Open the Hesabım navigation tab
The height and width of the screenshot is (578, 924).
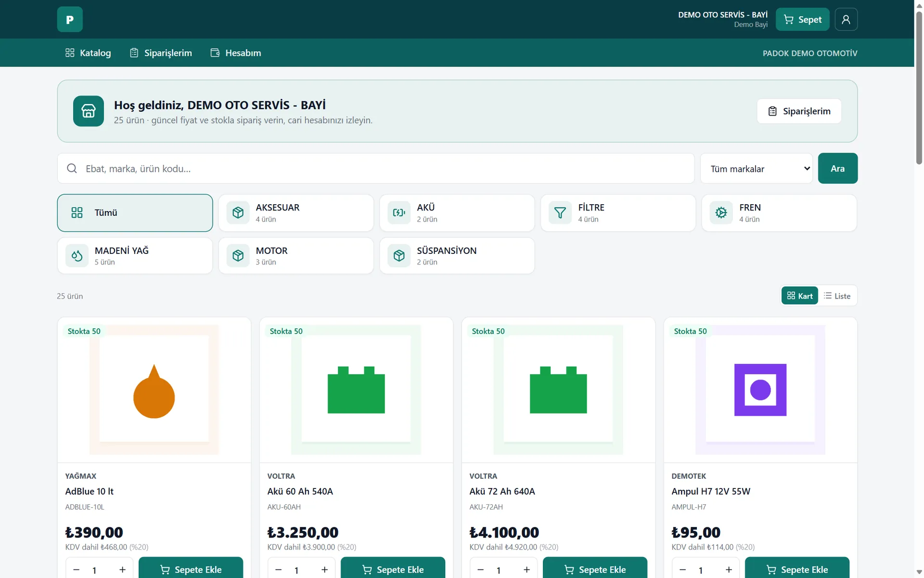pyautogui.click(x=236, y=53)
